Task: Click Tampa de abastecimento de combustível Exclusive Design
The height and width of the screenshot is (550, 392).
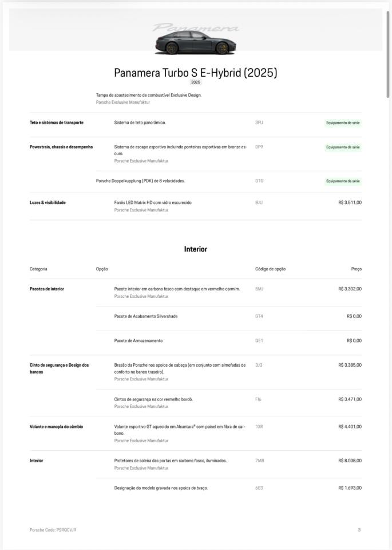Action: click(149, 95)
